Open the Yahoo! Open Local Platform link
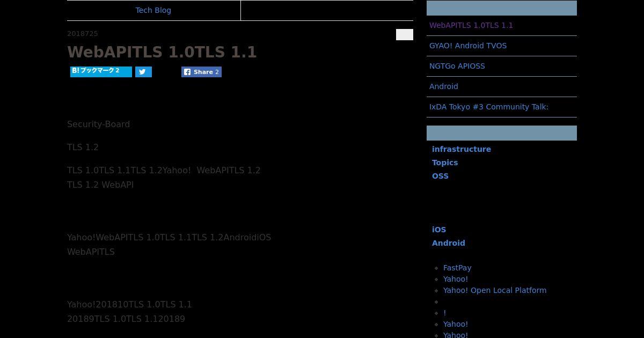The height and width of the screenshot is (338, 644). tap(495, 290)
